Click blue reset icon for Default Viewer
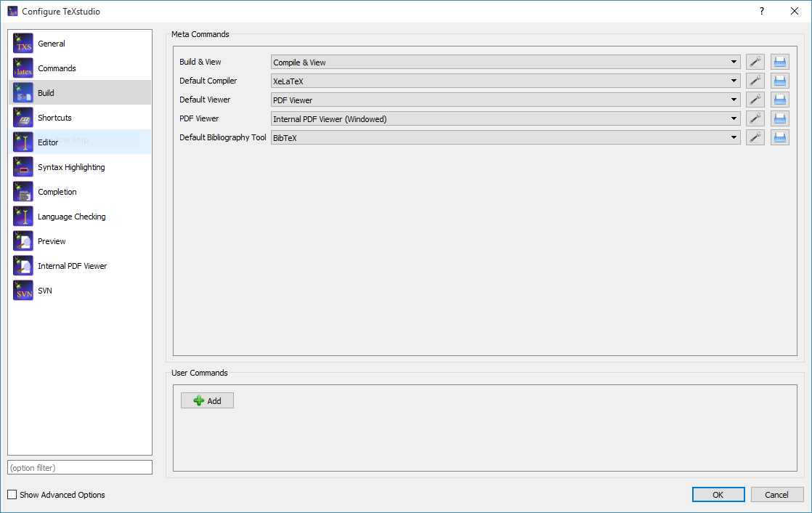This screenshot has height=513, width=812. (x=780, y=100)
